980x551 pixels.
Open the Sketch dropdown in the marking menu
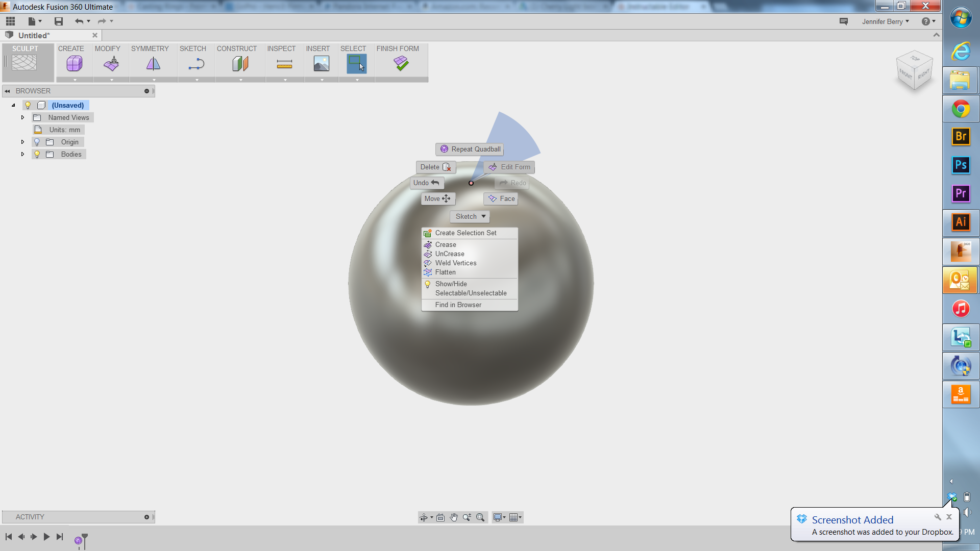(x=469, y=216)
